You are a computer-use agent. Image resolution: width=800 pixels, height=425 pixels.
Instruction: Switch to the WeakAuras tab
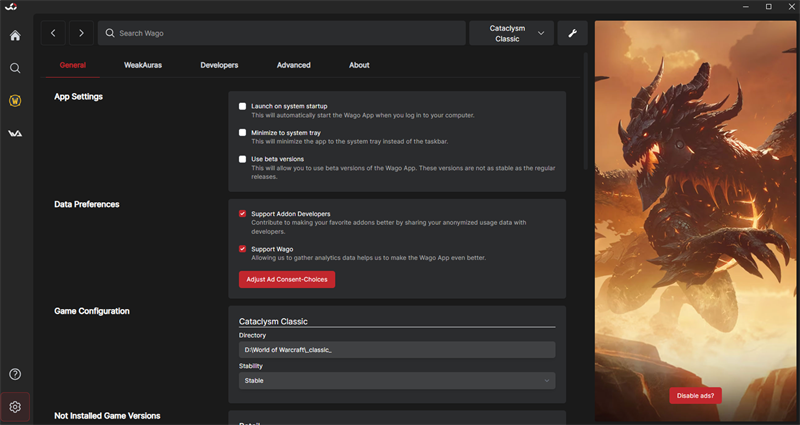pyautogui.click(x=143, y=65)
